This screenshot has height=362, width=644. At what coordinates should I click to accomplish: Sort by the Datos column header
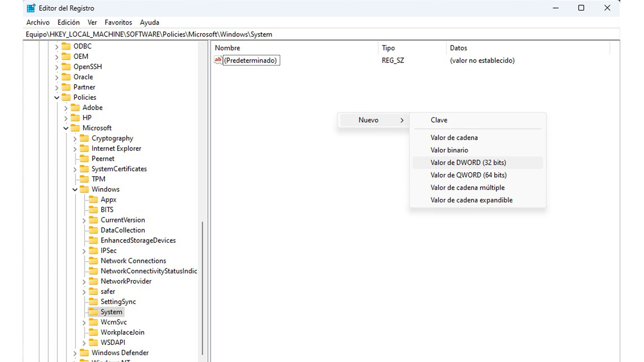coord(528,48)
